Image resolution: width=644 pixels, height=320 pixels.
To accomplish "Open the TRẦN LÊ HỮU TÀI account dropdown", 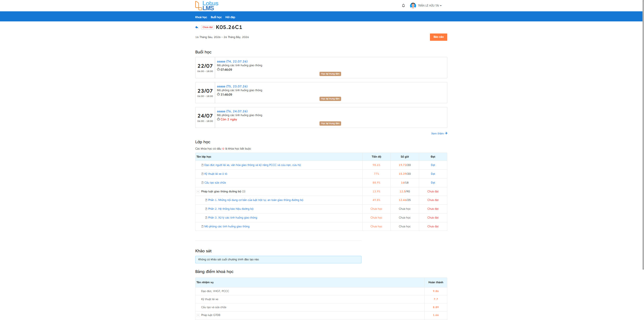I will point(430,6).
